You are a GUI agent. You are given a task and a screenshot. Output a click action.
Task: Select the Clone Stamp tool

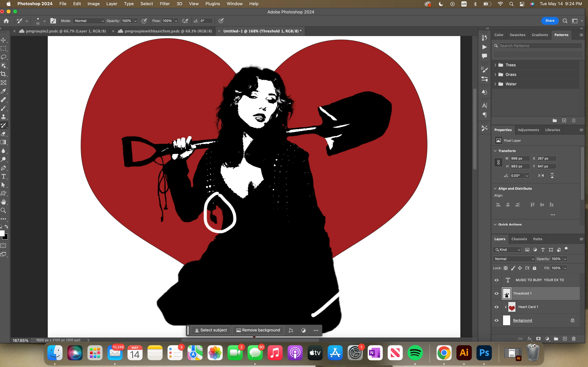click(x=3, y=117)
